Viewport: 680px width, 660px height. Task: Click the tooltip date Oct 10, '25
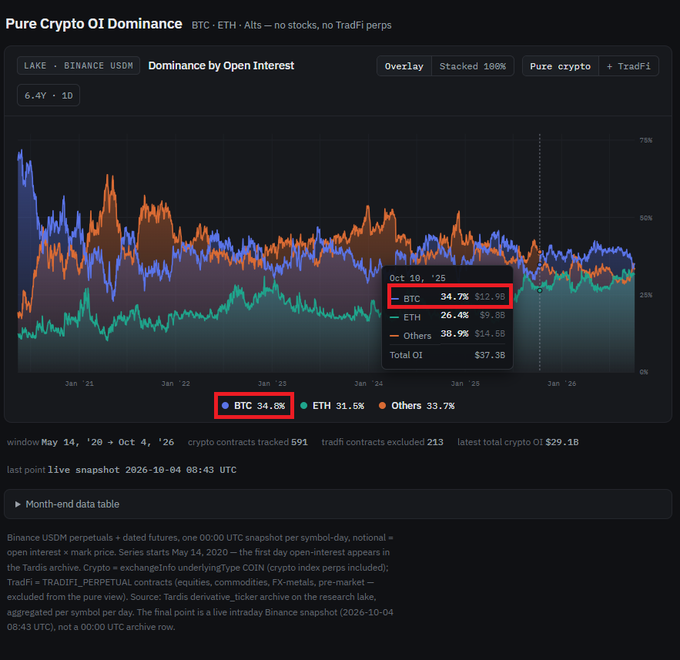[x=417, y=278]
